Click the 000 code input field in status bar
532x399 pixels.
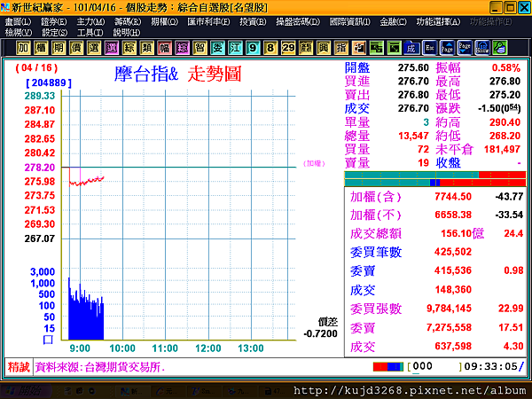point(434,366)
